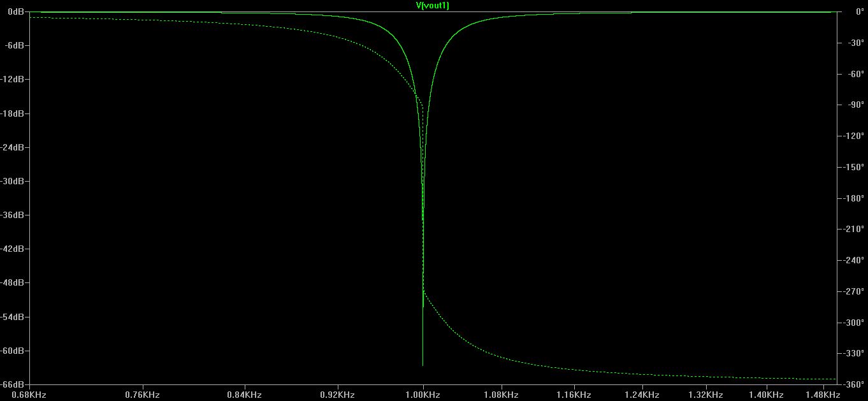
Task: Click the -330° phase axis label
Action: 854,353
